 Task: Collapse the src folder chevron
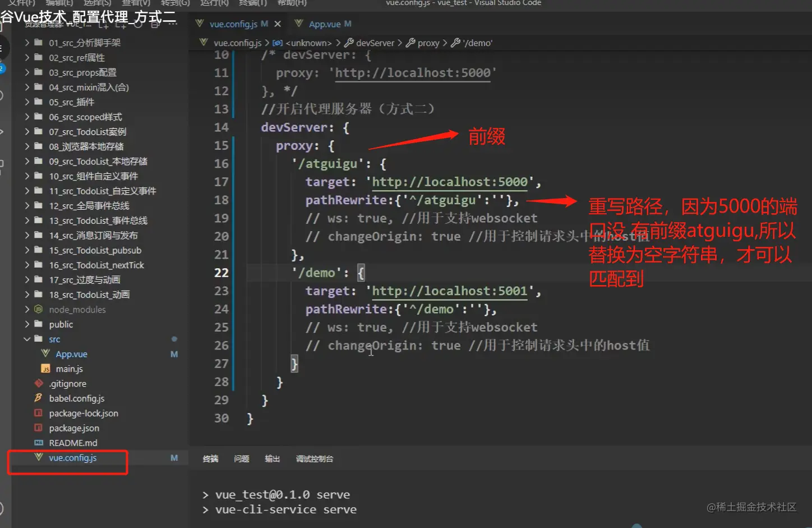pos(27,339)
